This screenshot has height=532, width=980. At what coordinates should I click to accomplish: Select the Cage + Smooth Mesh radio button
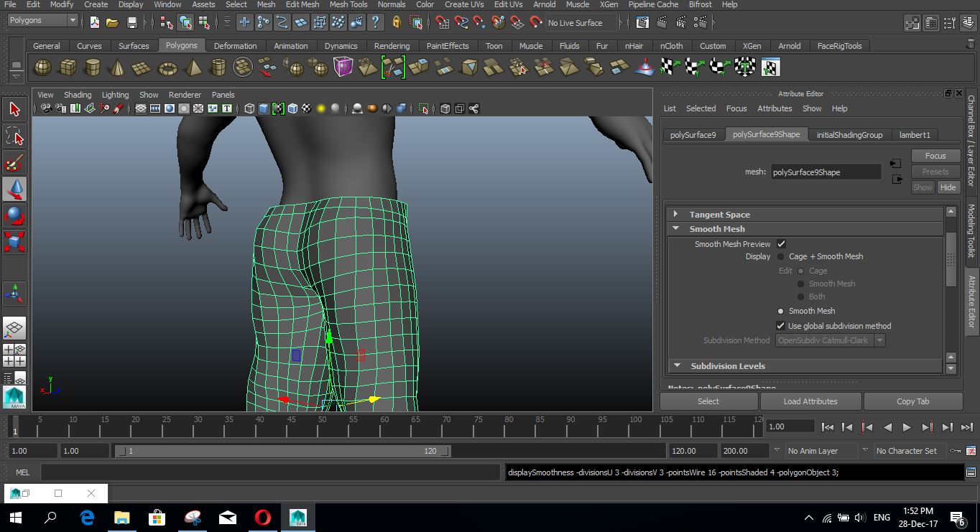click(780, 256)
